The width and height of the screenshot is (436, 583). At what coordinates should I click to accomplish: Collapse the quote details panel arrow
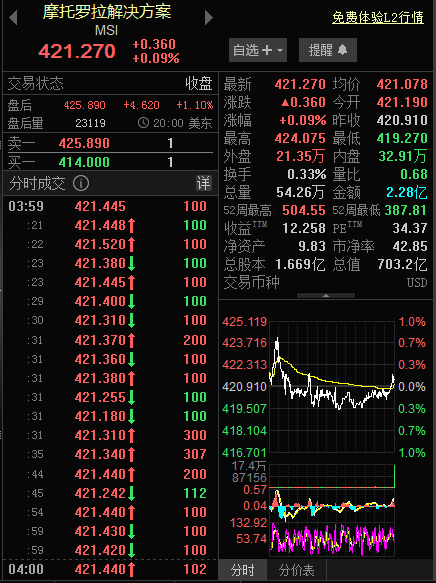tap(326, 296)
